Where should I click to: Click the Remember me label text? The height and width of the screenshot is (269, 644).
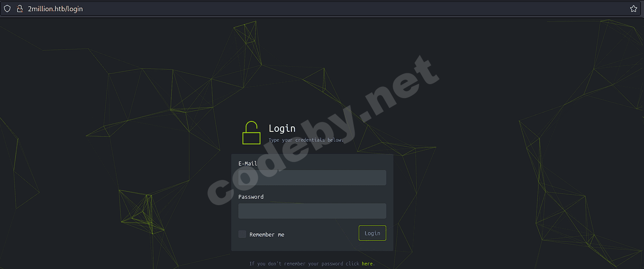point(267,234)
